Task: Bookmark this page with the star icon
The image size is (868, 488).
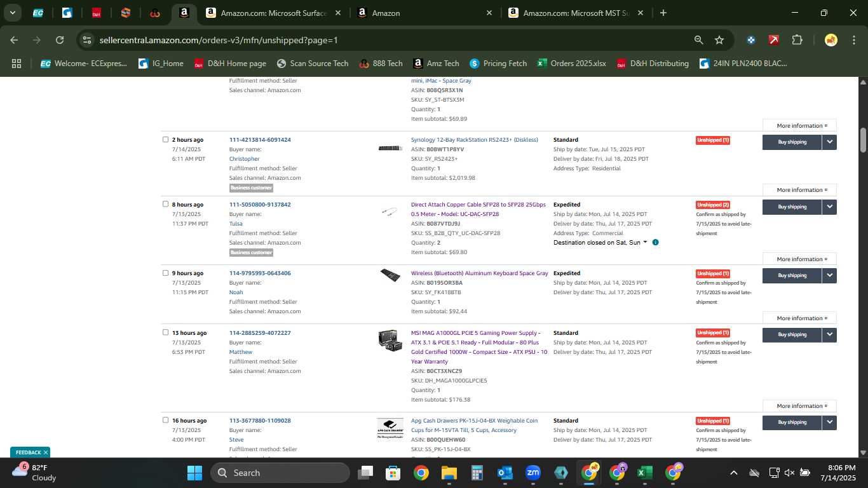Action: pos(719,40)
